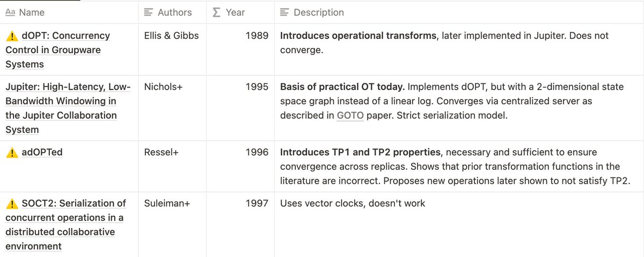
Task: Open the Description column header menu
Action: (459, 12)
